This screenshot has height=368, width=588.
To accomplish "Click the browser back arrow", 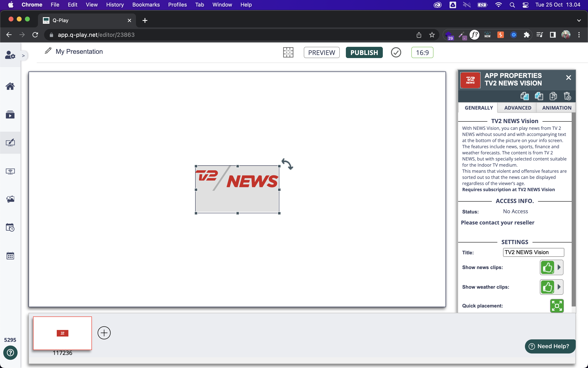I will coord(9,35).
